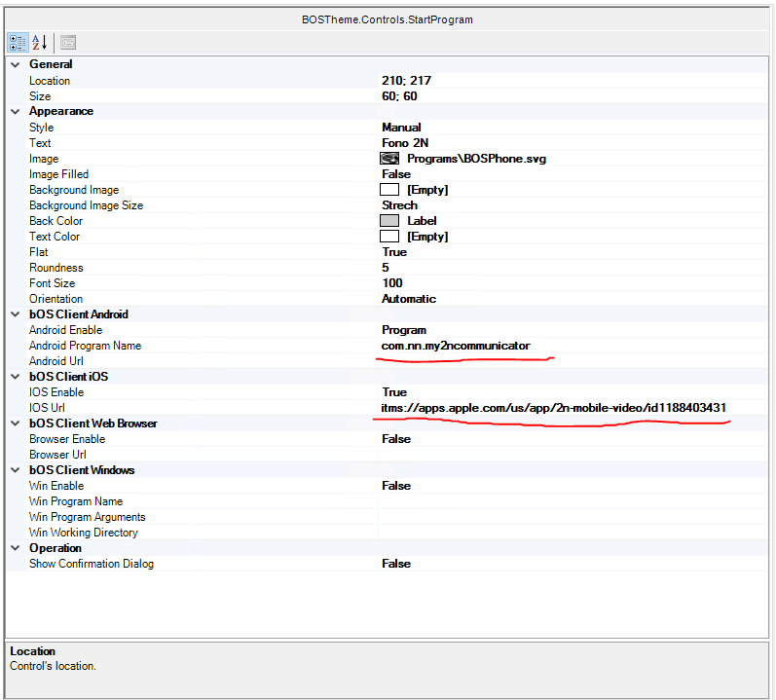Click the Property Pages toolbar icon
This screenshot has width=776, height=700.
[68, 43]
